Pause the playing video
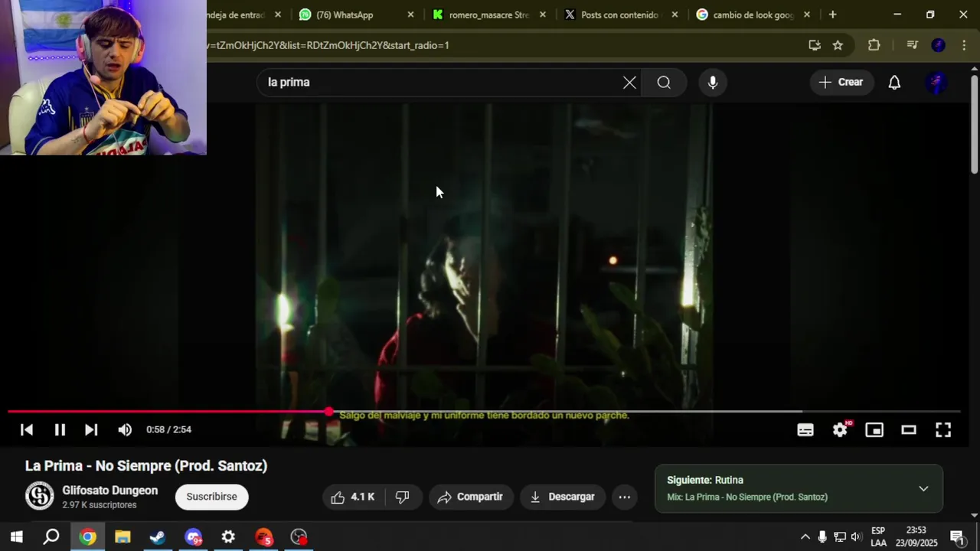The height and width of the screenshot is (551, 980). click(60, 430)
